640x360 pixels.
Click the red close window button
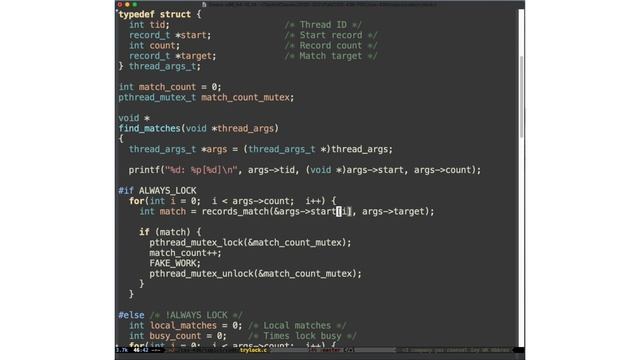pos(120,4)
